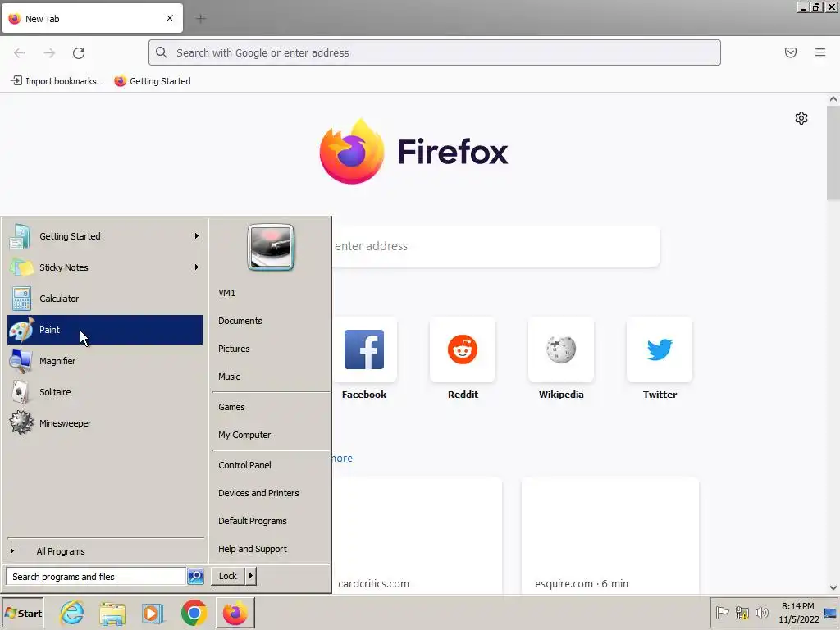The image size is (840, 630).
Task: Open Pictures from Start menu
Action: (x=269, y=349)
